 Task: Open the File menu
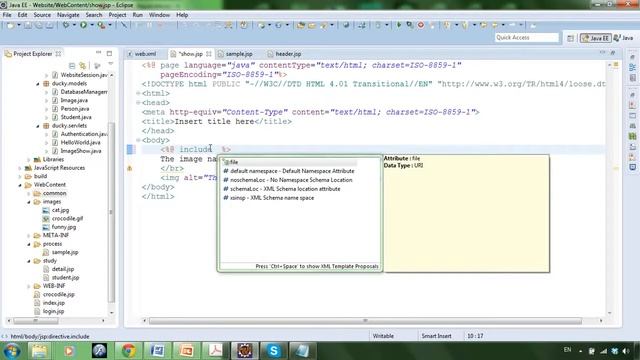coord(7,15)
